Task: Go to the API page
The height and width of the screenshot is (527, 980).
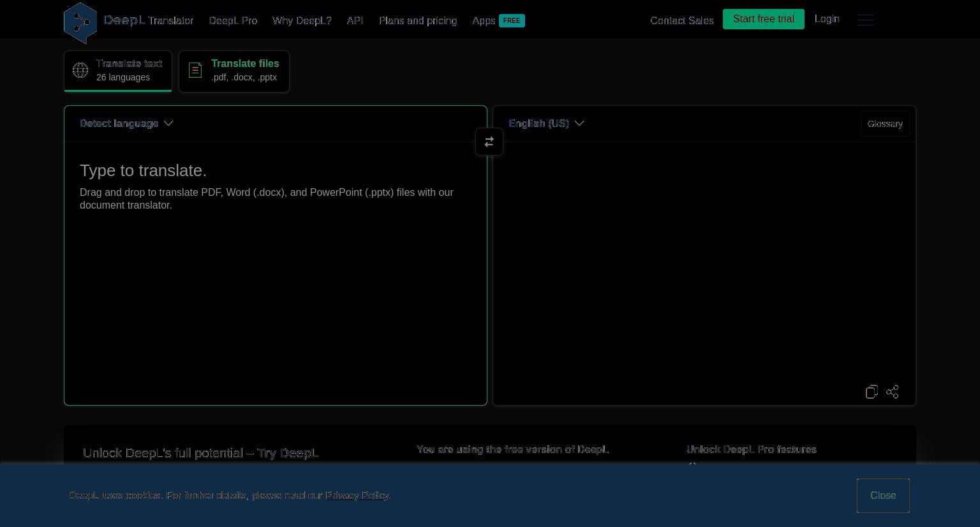Action: (x=355, y=21)
